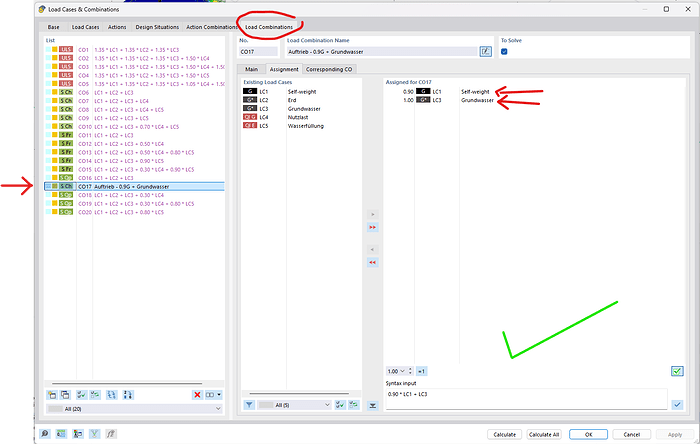700x444 pixels.
Task: Click the select-all check icon in the list toolbar
Action: tap(81, 395)
